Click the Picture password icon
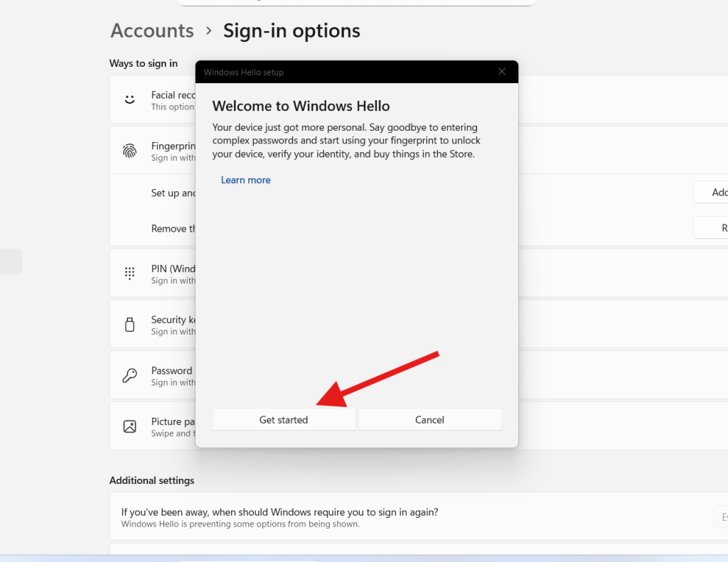Screen dimensions: 728x562 coord(129,426)
